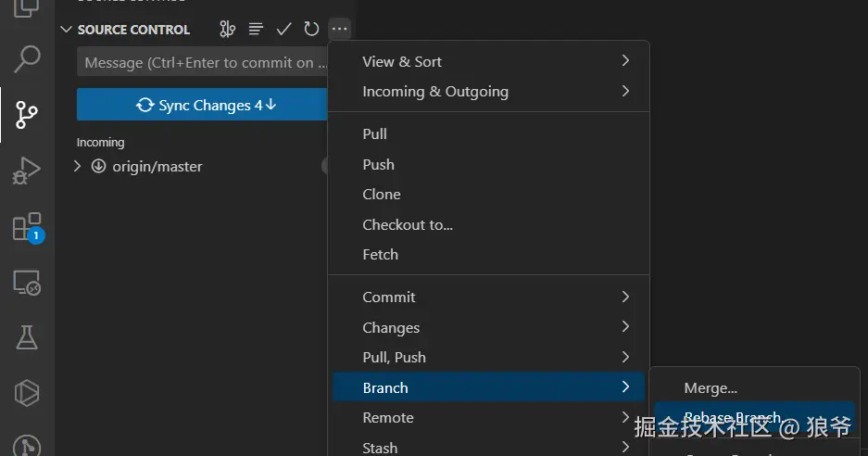Collapse the Source Control section header
The width and height of the screenshot is (868, 456).
[124, 30]
